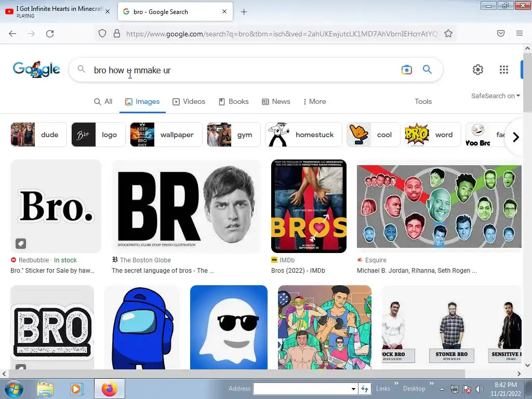The image size is (532, 399).
Task: Show hidden tray icons arrow
Action: click(x=442, y=389)
